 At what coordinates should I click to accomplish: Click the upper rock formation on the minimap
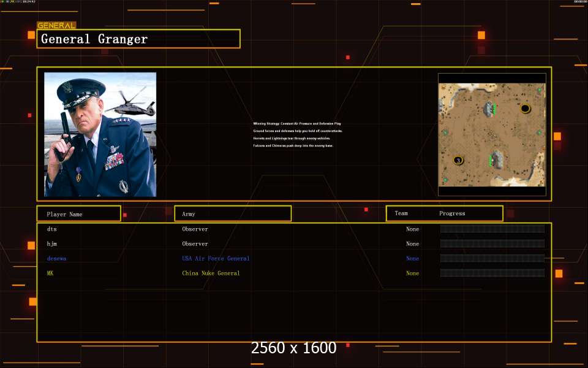pos(489,109)
